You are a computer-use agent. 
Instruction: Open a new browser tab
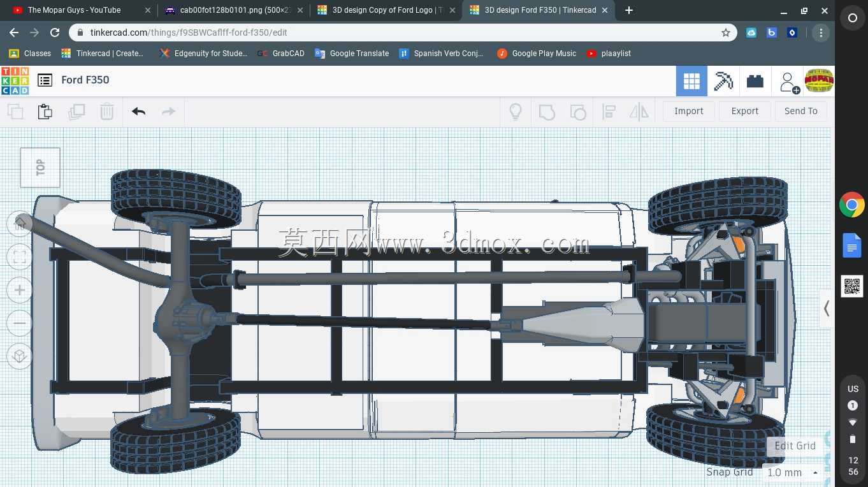click(629, 10)
